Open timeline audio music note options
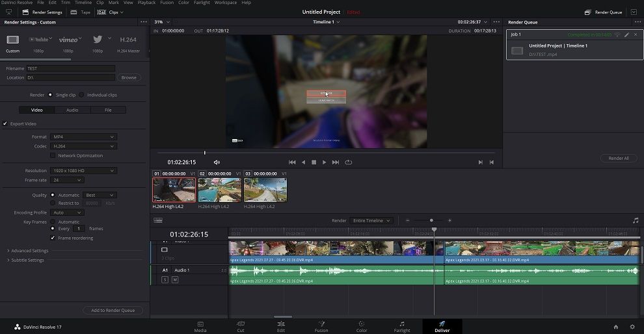Viewport: 644px width, 334px height. point(636,220)
